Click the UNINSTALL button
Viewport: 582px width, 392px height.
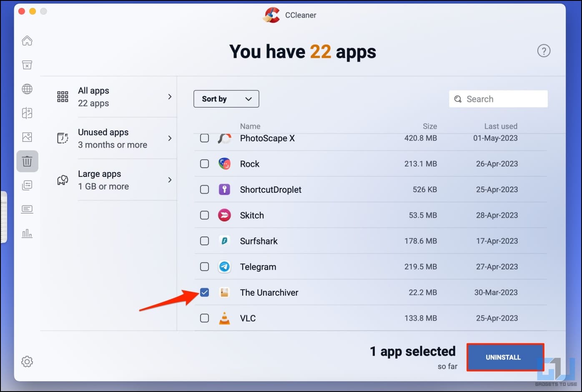(505, 357)
